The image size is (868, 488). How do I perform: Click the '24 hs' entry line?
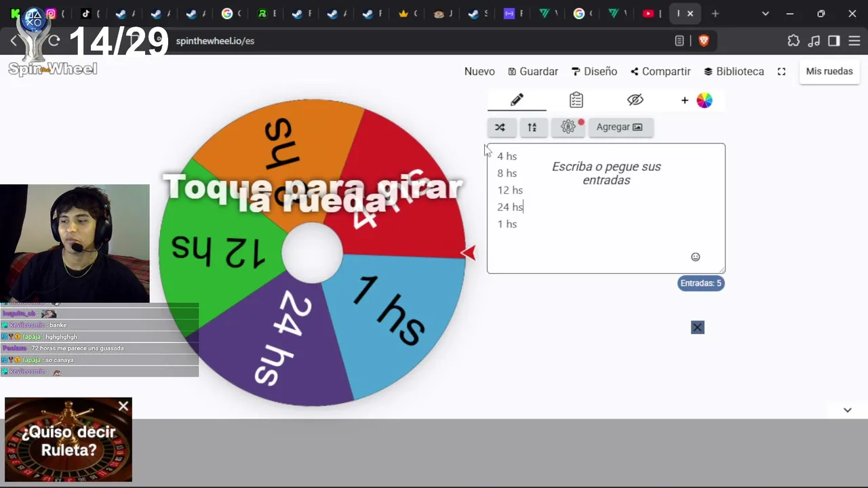point(510,207)
